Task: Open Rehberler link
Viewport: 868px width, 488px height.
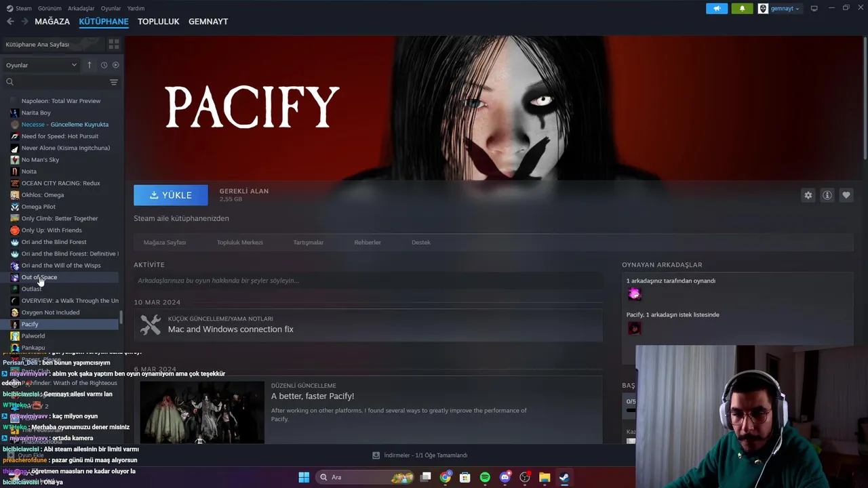Action: click(x=368, y=242)
